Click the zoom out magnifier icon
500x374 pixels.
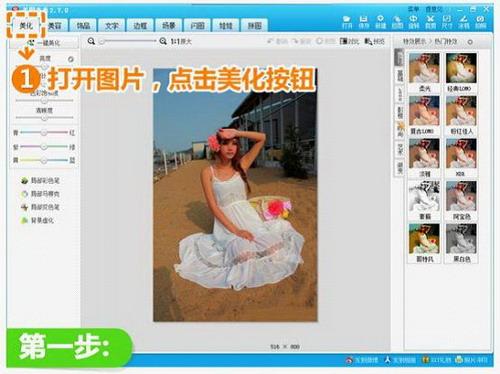[91, 41]
